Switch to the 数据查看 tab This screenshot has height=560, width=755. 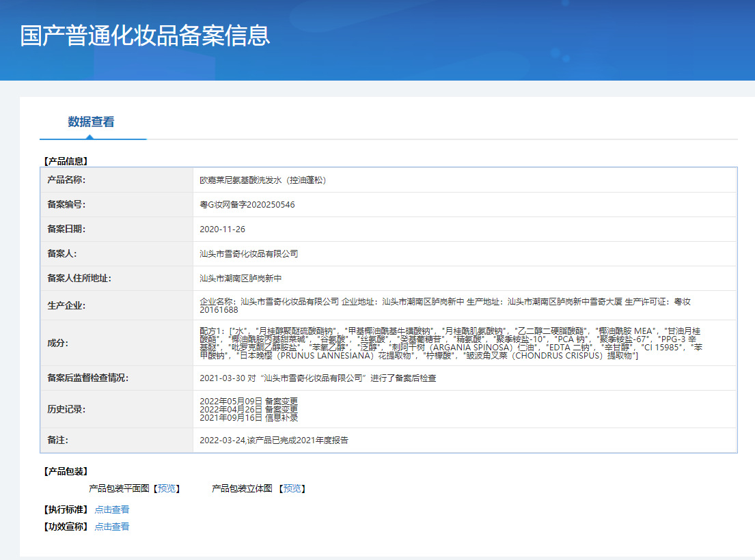point(91,122)
